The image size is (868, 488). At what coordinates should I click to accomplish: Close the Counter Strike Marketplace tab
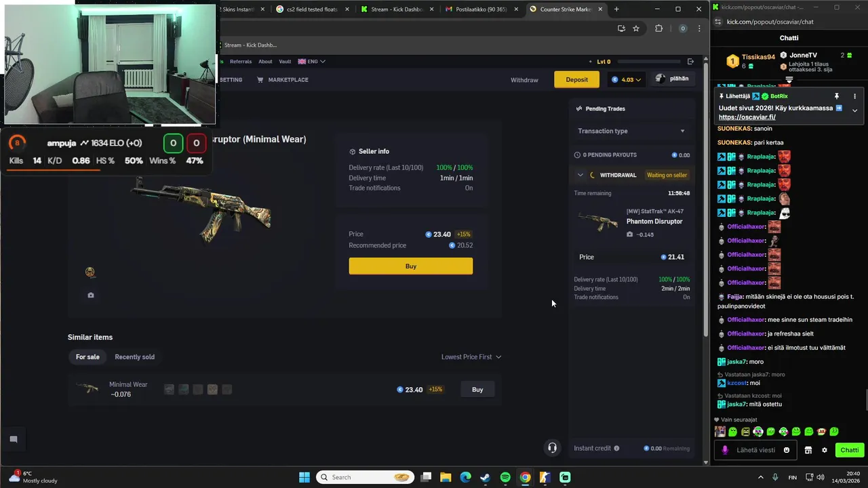click(x=600, y=9)
